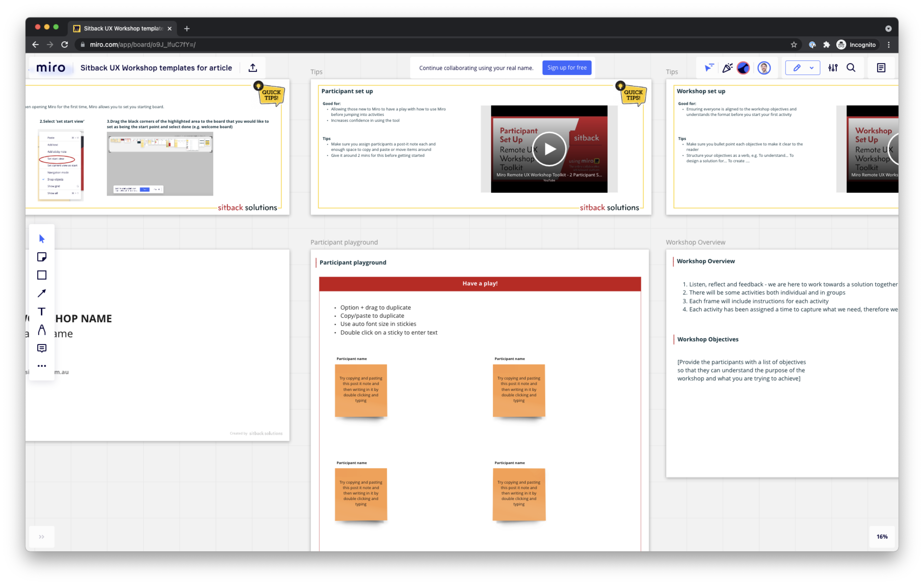Select the first row right orange sticky note
Image resolution: width=924 pixels, height=585 pixels.
519,390
